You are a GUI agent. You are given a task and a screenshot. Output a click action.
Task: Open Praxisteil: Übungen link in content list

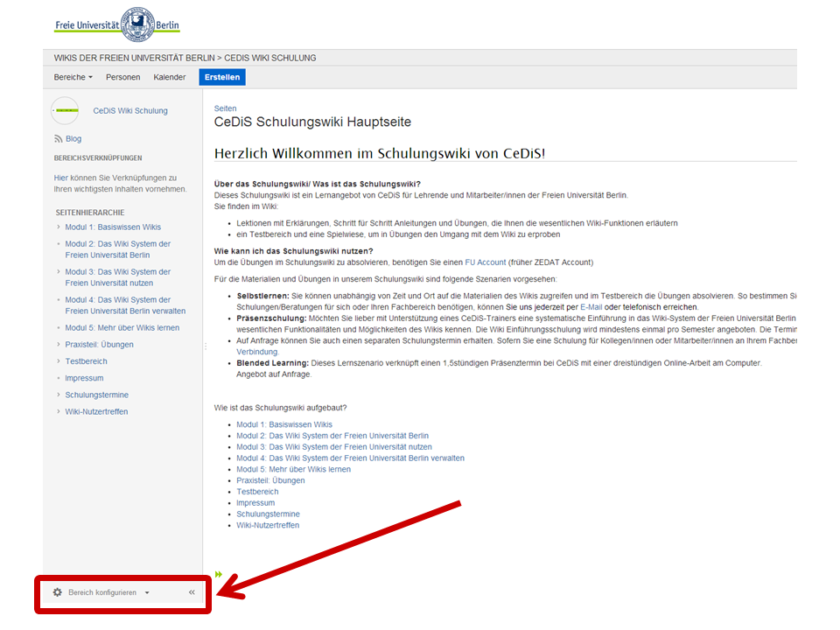(x=270, y=480)
